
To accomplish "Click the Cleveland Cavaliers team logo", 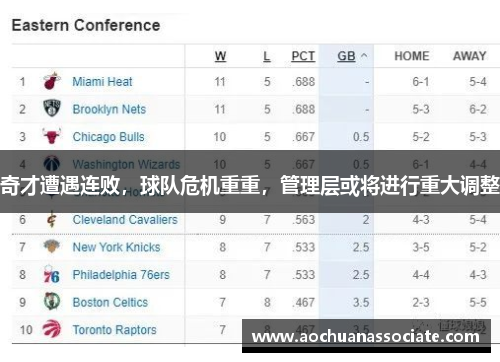I will (x=52, y=219).
